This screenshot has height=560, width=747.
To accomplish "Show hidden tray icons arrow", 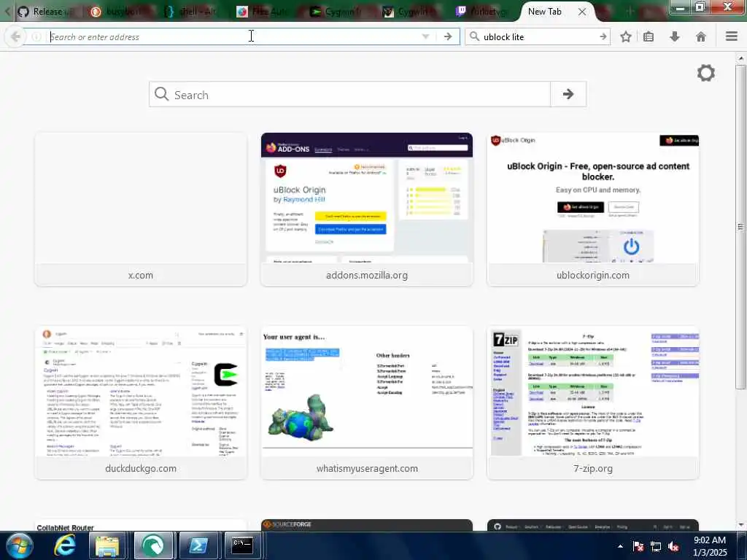I will click(x=620, y=546).
